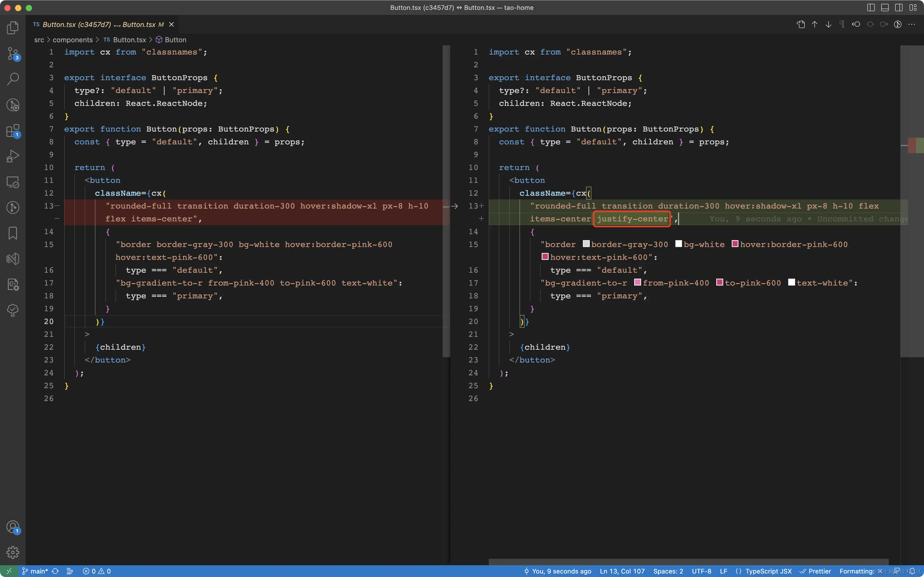
Task: Toggle bottom panel visibility
Action: (x=885, y=8)
